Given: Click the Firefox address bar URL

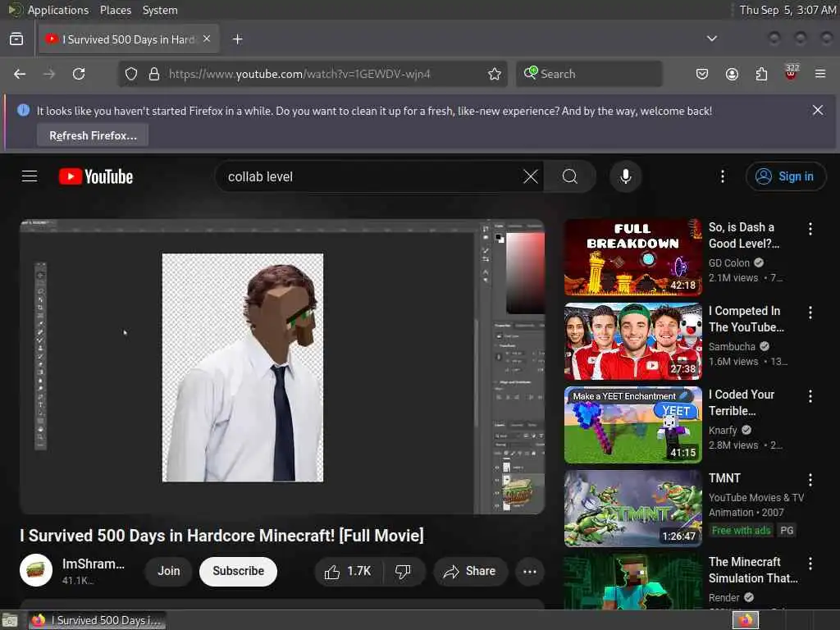Looking at the screenshot, I should tap(299, 74).
